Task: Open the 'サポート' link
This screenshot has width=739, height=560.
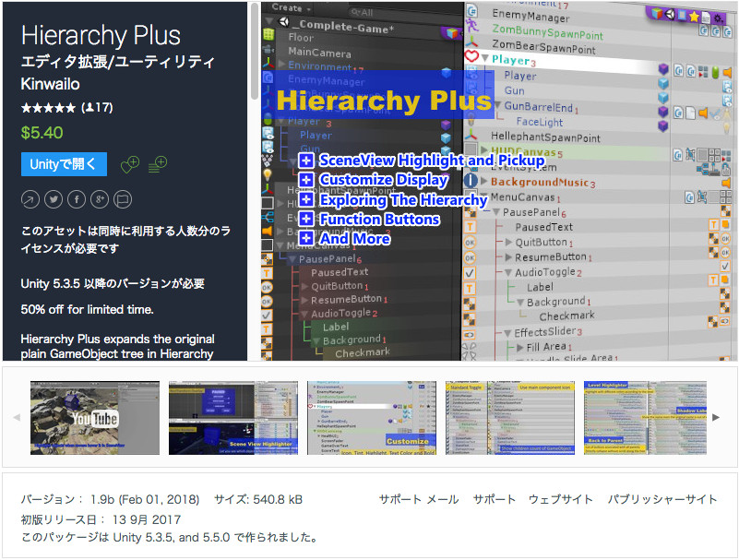Action: point(494,499)
